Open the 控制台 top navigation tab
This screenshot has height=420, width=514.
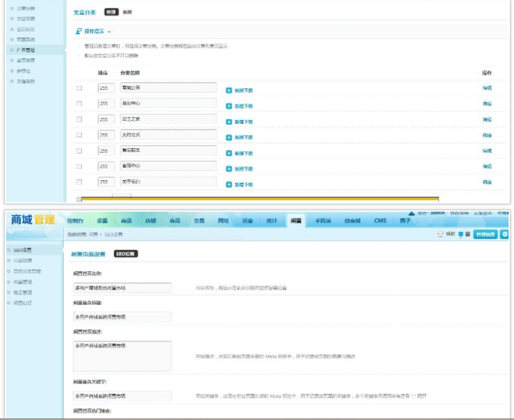pos(75,221)
